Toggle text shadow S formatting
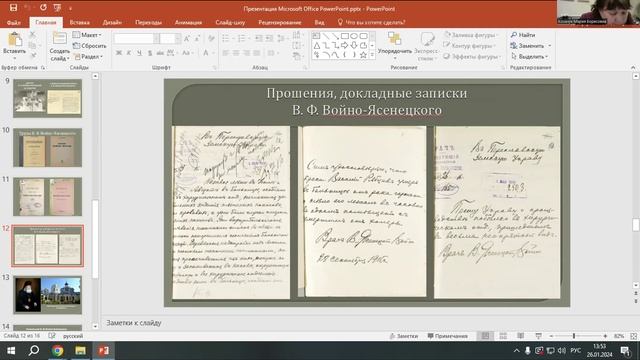This screenshot has width=640, height=360. point(150,53)
